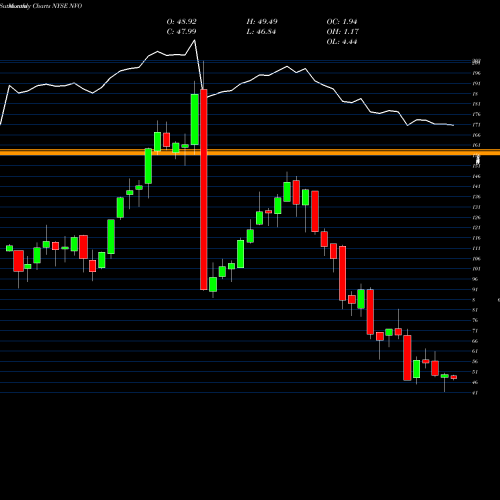Click the 'OC: 1.94' value
500x500 pixels.
[342, 22]
